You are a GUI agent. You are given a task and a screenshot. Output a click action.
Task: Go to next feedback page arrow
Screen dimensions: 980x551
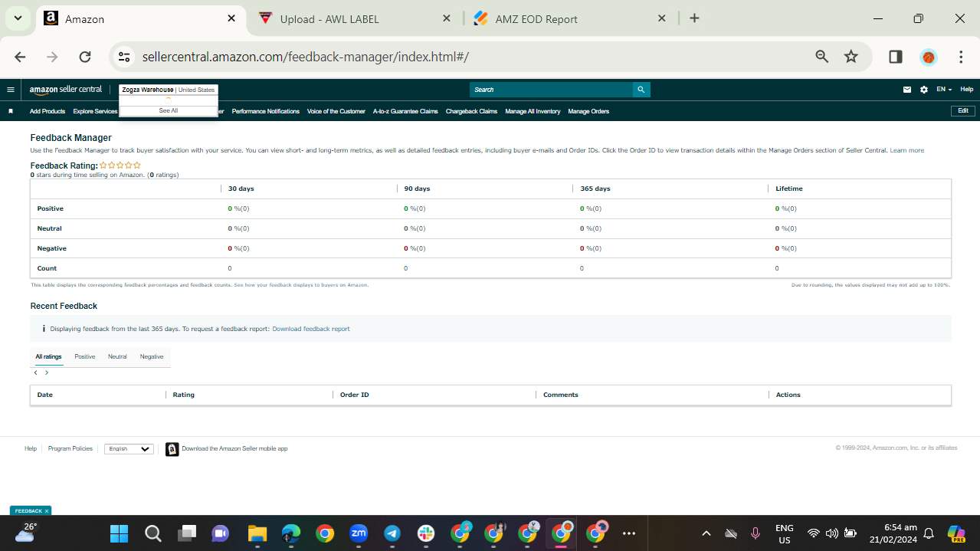47,372
